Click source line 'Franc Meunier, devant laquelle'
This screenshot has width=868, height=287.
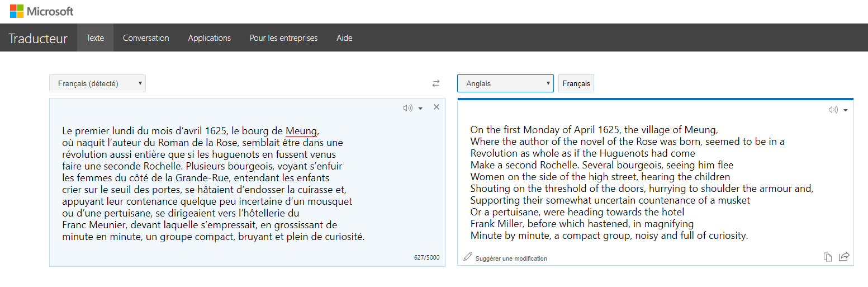tap(200, 225)
